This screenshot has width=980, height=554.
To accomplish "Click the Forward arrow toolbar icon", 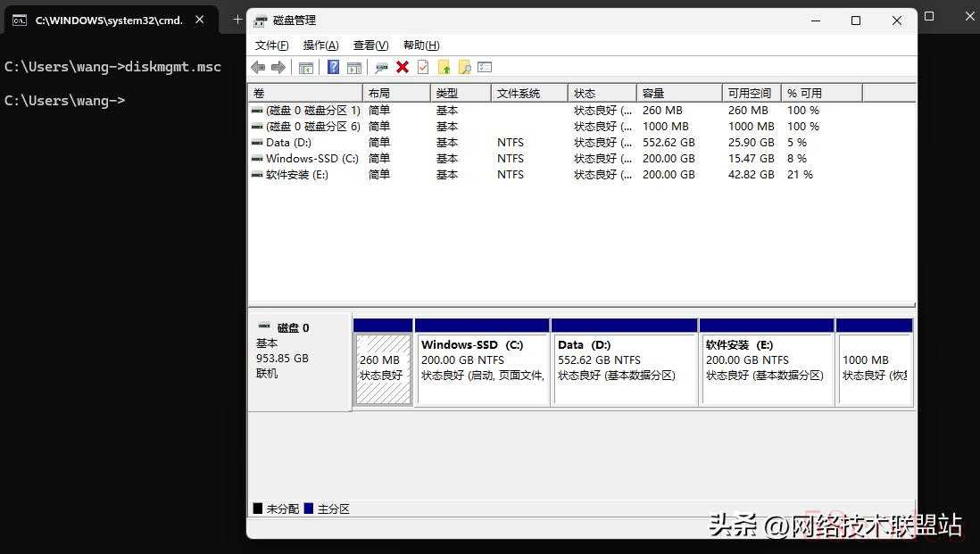I will (278, 68).
